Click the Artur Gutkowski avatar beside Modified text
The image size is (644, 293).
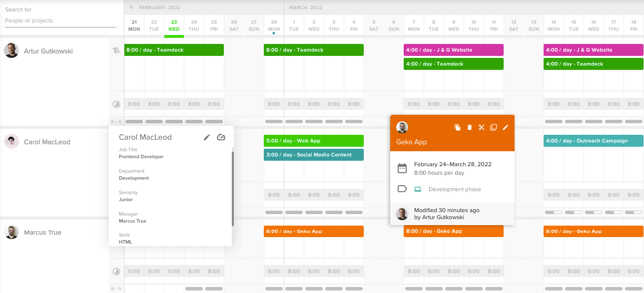click(x=402, y=214)
